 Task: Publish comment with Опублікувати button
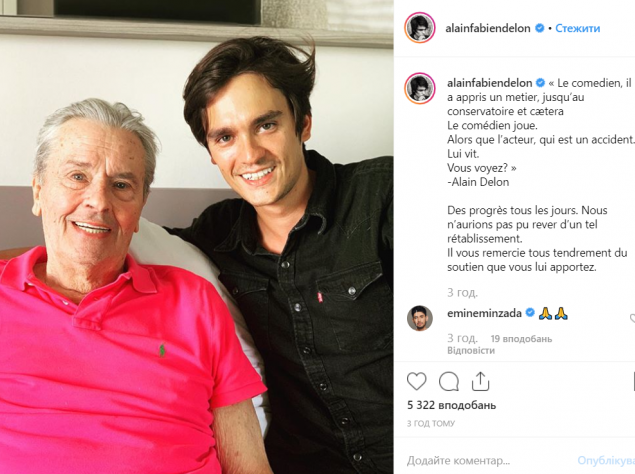[x=606, y=461]
